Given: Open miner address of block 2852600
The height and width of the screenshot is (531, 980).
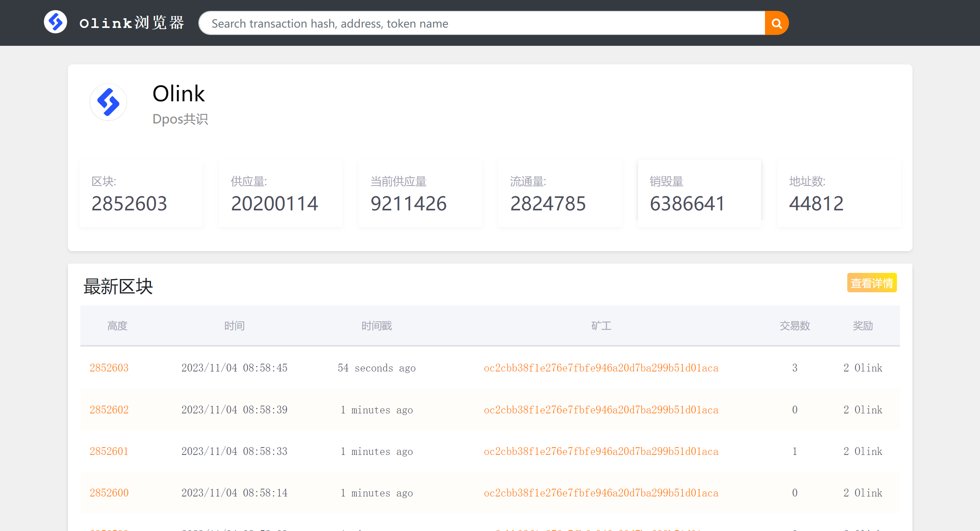Looking at the screenshot, I should click(x=601, y=493).
